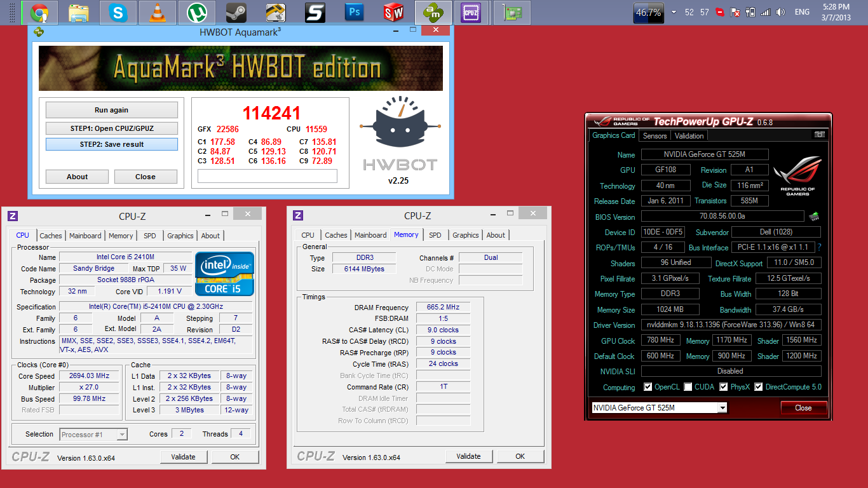Click Validate in left CPU-Z window
This screenshot has width=868, height=488.
(x=183, y=456)
